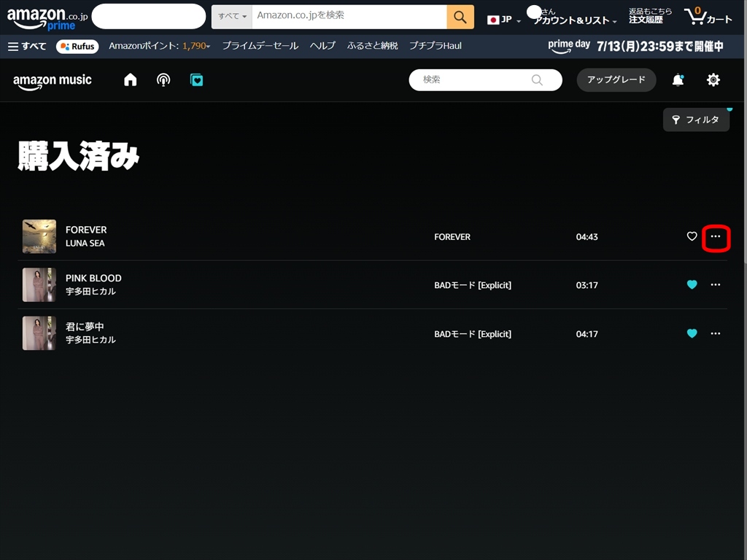The width and height of the screenshot is (747, 560).
Task: Unlike PINK BLOOD with heart toggle
Action: (692, 285)
